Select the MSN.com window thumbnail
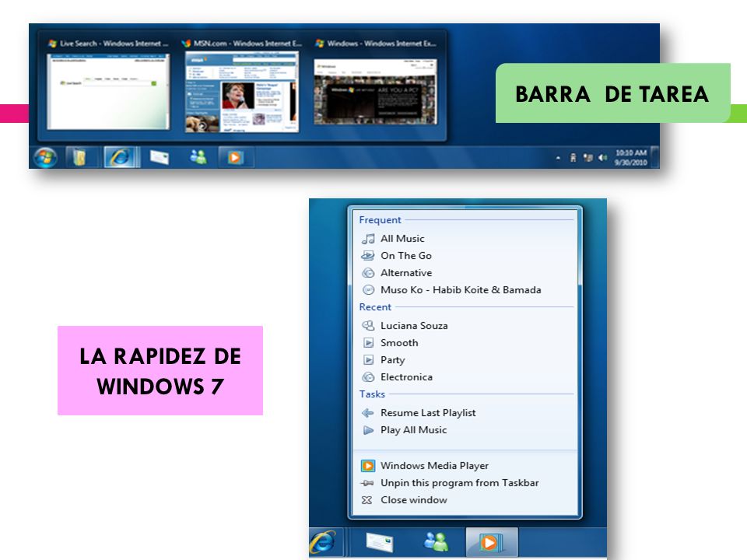Screen dimensions: 747x560 (x=241, y=92)
